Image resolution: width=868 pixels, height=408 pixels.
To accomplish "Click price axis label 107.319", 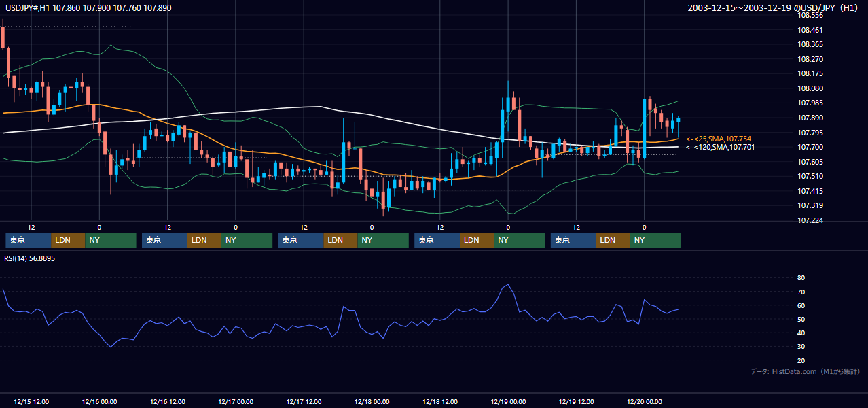I will pyautogui.click(x=810, y=205).
